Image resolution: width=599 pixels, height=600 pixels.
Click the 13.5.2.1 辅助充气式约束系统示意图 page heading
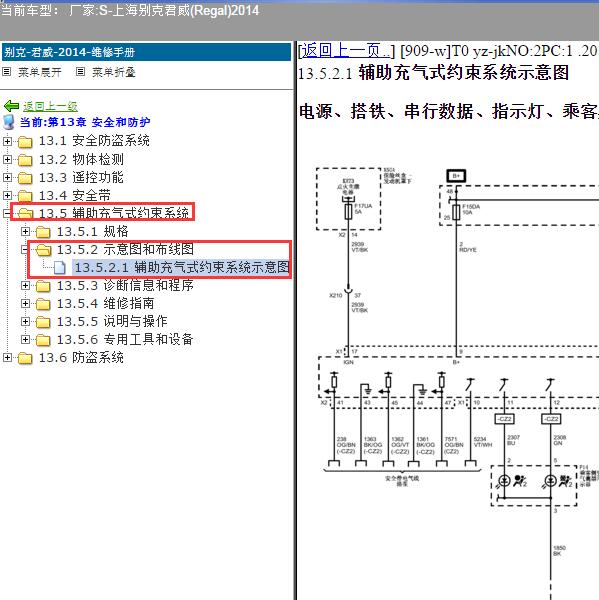pyautogui.click(x=433, y=73)
